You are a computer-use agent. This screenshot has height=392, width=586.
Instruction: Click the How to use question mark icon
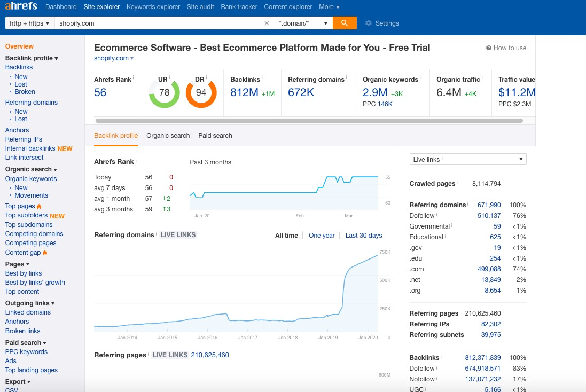488,48
